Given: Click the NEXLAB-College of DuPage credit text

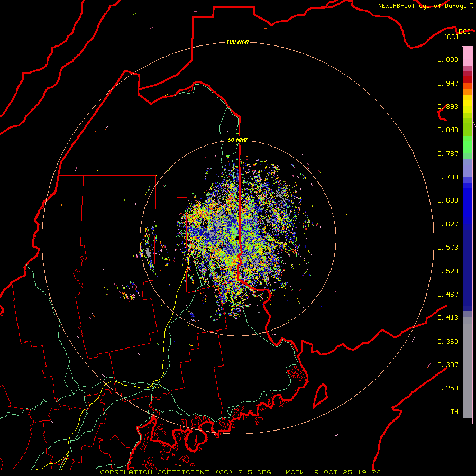Looking at the screenshot, I should [422, 6].
